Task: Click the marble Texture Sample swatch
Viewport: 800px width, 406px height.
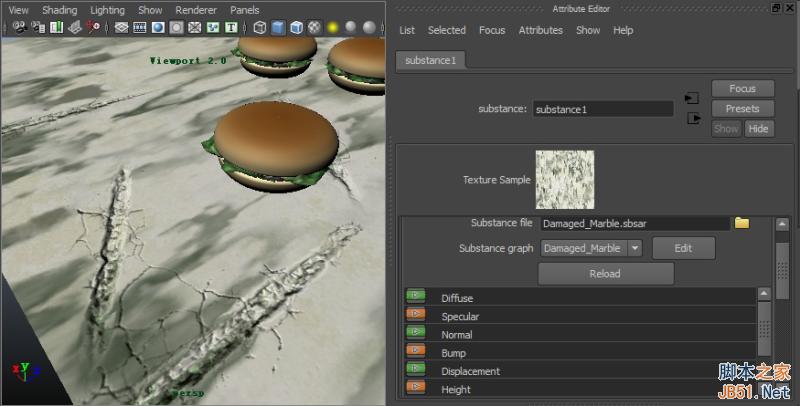Action: point(565,180)
